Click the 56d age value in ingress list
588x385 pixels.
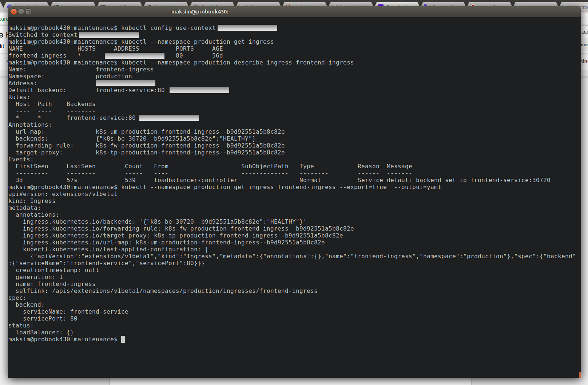(x=217, y=56)
